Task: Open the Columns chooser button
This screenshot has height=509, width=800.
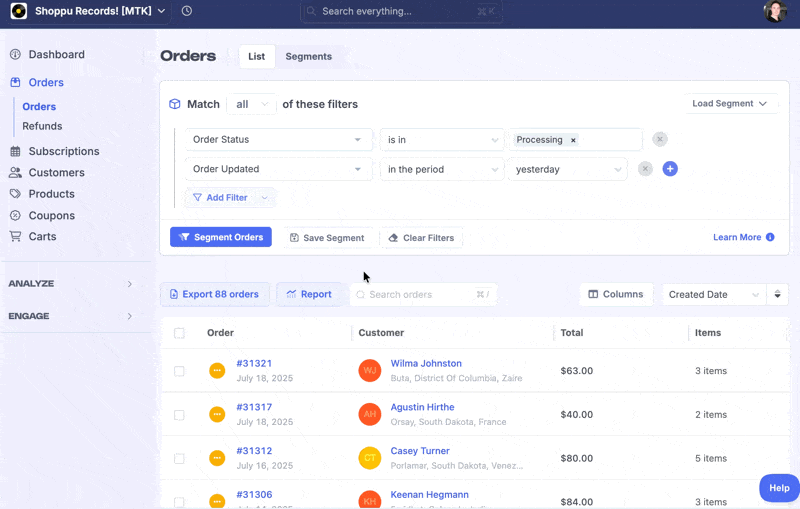Action: 616,294
